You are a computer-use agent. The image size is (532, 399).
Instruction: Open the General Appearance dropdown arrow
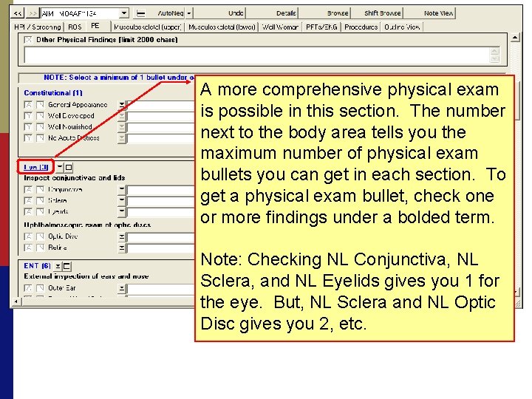click(x=121, y=105)
